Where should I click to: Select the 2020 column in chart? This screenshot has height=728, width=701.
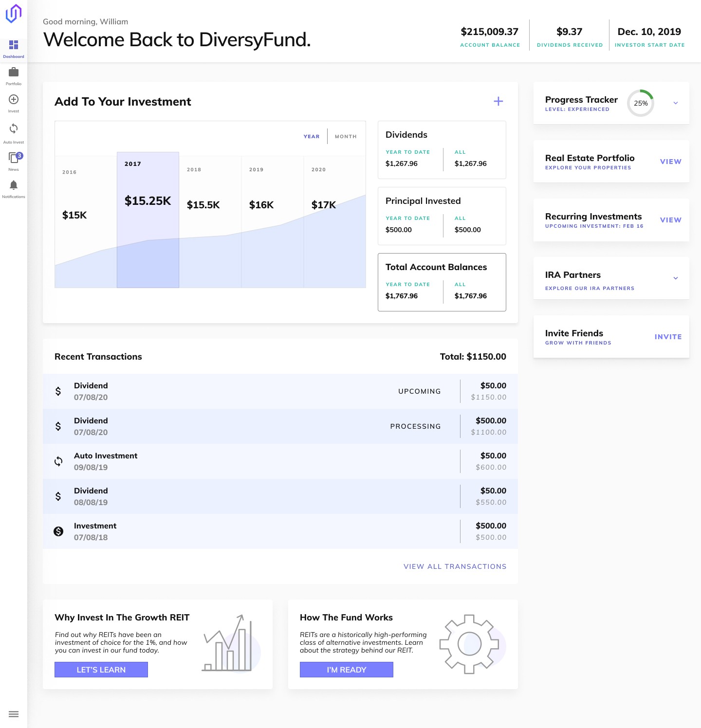(x=335, y=222)
